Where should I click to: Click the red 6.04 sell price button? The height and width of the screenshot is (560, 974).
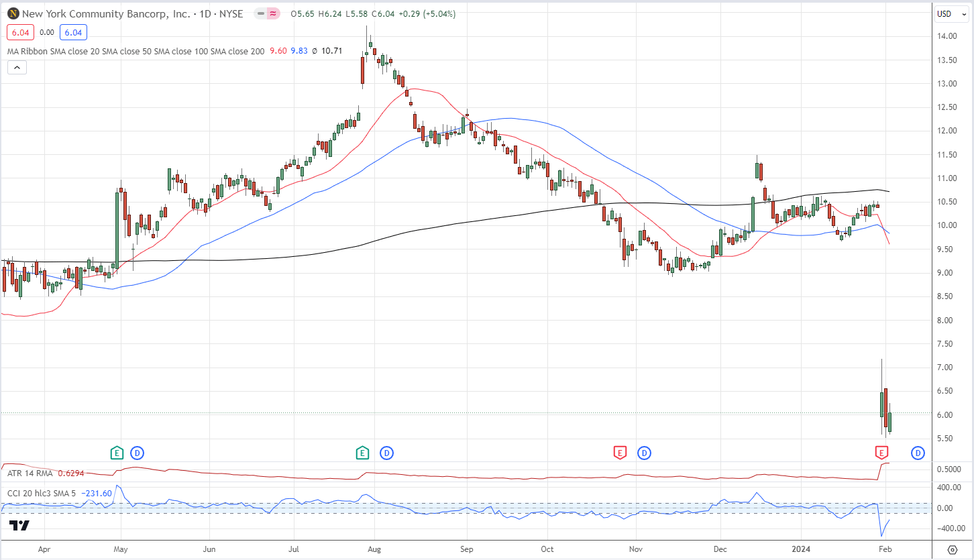pyautogui.click(x=20, y=32)
